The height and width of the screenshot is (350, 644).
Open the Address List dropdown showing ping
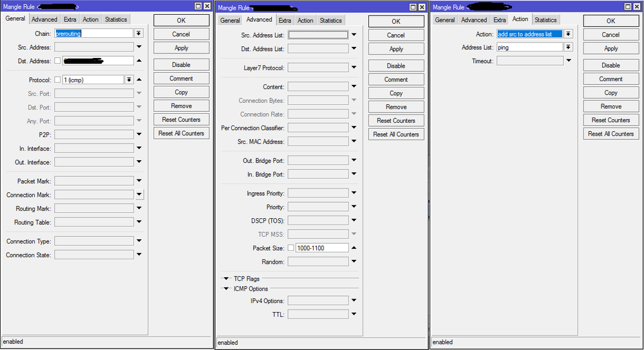568,48
